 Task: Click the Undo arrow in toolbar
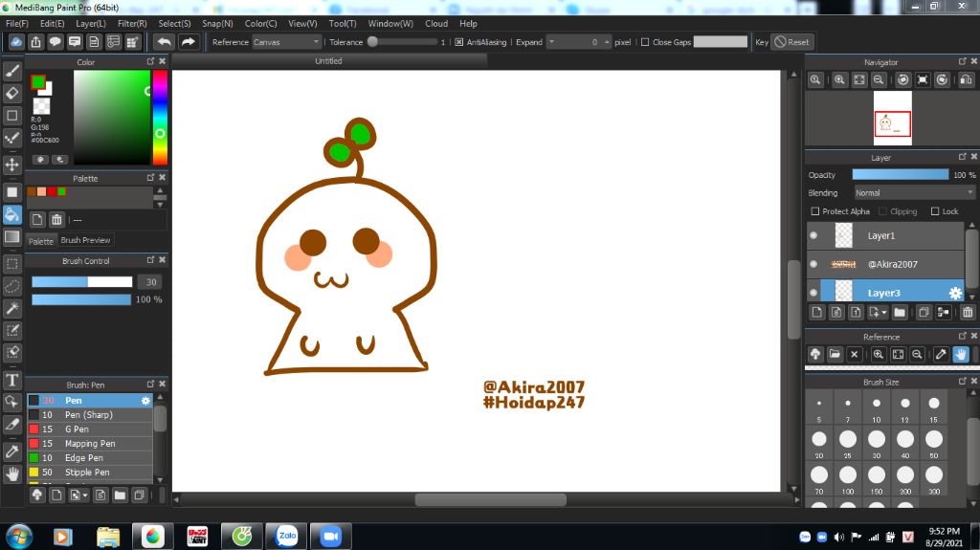click(165, 42)
